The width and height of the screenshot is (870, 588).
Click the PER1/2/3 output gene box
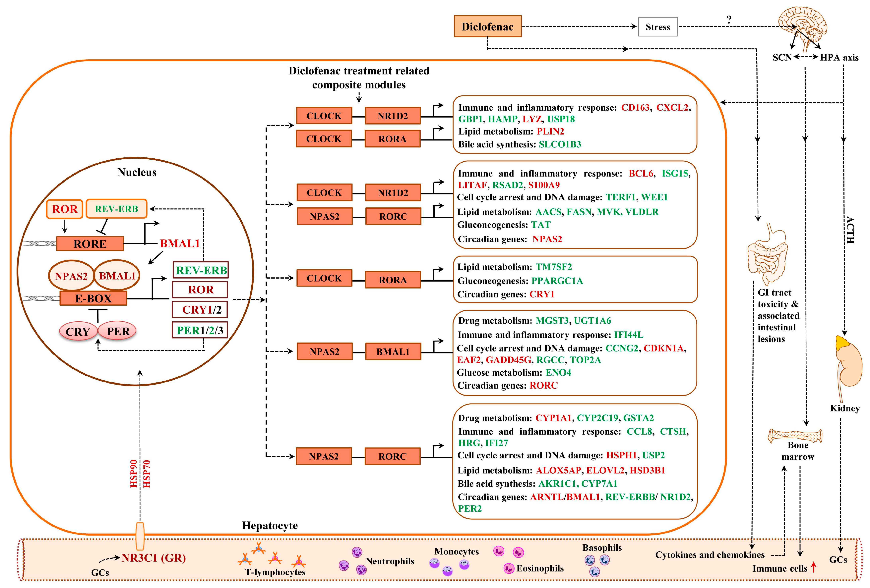click(200, 330)
